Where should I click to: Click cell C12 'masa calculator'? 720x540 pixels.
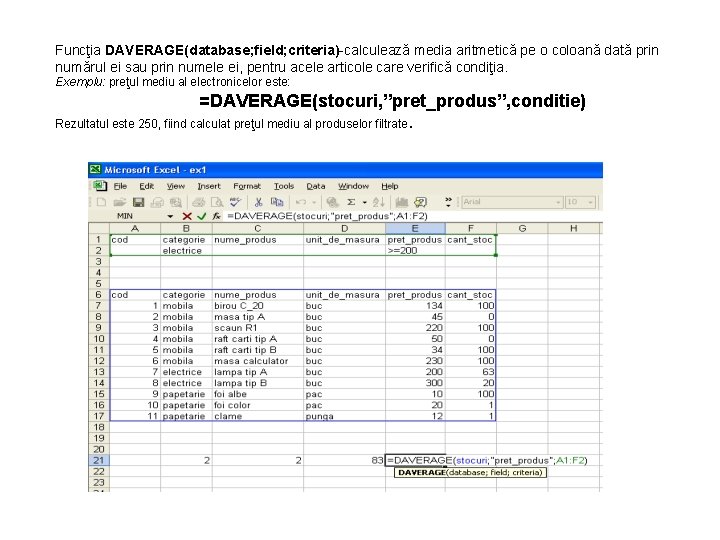(x=258, y=360)
